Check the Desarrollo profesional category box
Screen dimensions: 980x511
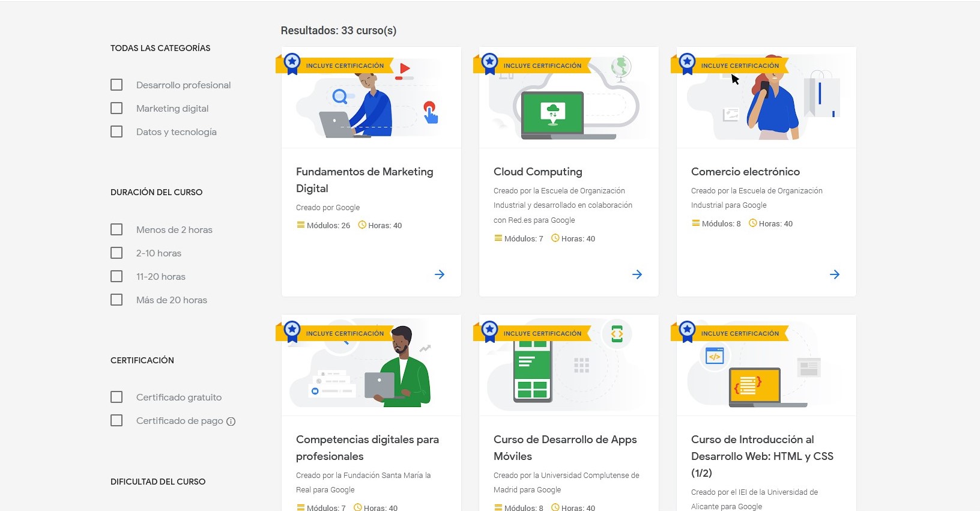(116, 85)
